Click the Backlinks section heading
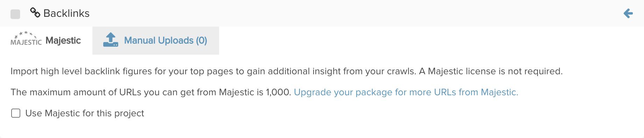This screenshot has width=644, height=138. point(66,13)
